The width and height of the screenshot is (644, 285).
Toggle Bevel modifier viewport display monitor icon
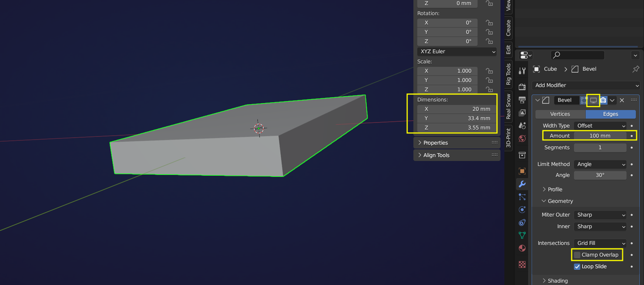point(593,100)
